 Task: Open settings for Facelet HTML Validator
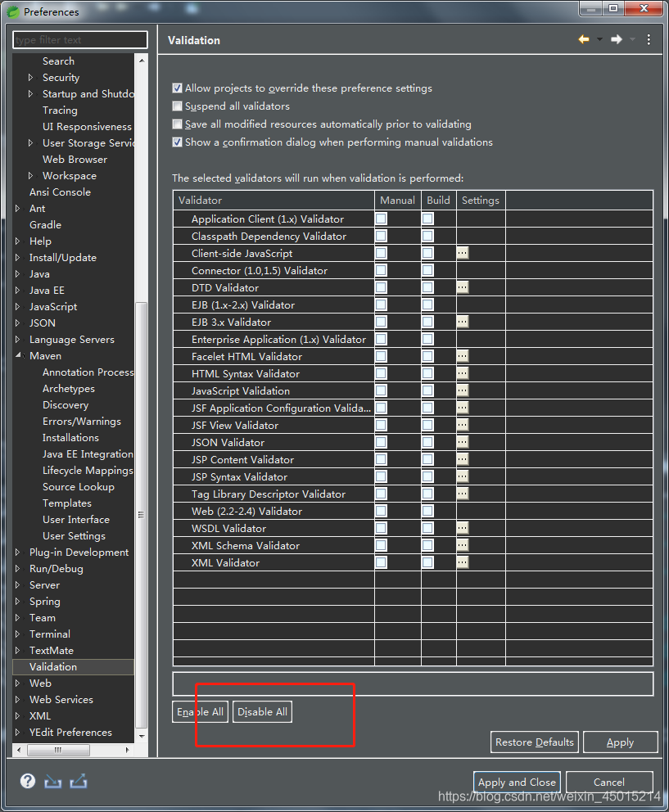click(x=463, y=356)
